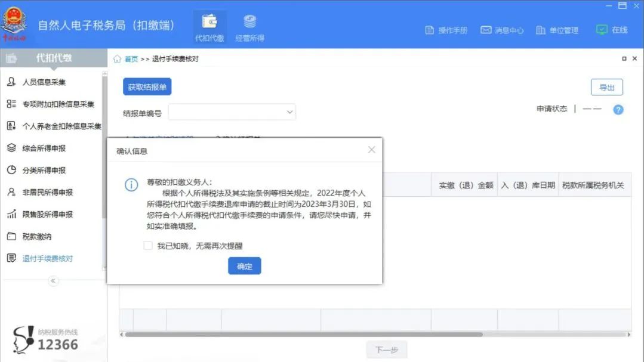The width and height of the screenshot is (644, 362).
Task: Click the scrollbar right arrow
Action: click(629, 335)
